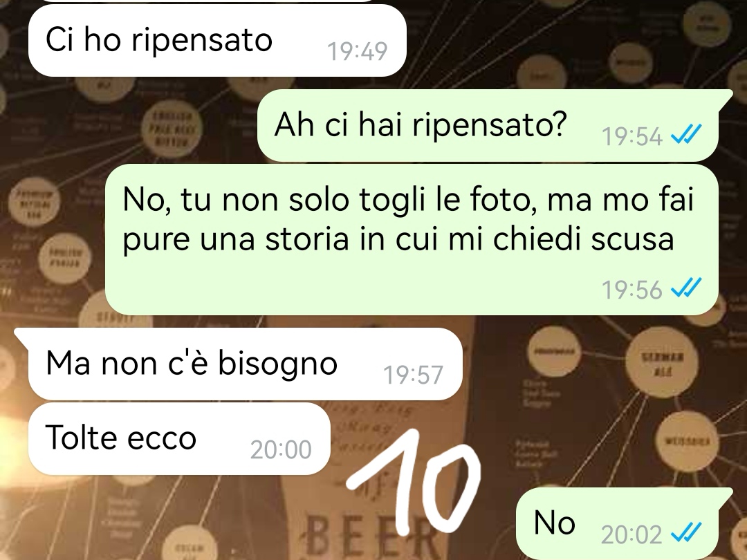Click the 19:56 timestamp
Viewport: 747px width, 560px height.
(631, 289)
